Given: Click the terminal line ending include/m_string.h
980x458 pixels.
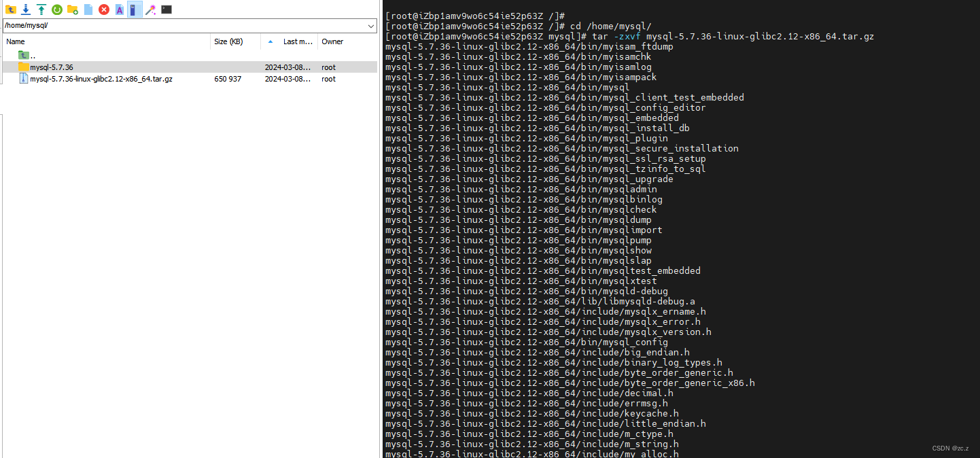Looking at the screenshot, I should (531, 444).
